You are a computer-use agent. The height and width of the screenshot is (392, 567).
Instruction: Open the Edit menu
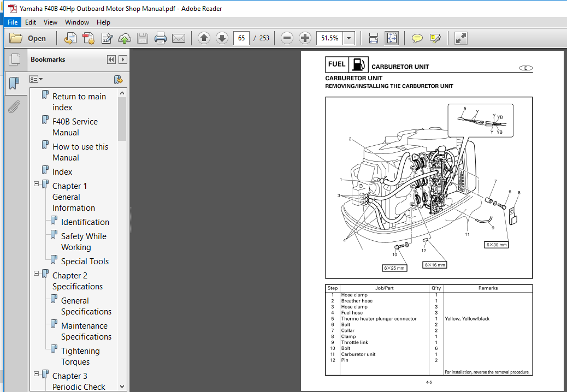tap(31, 22)
